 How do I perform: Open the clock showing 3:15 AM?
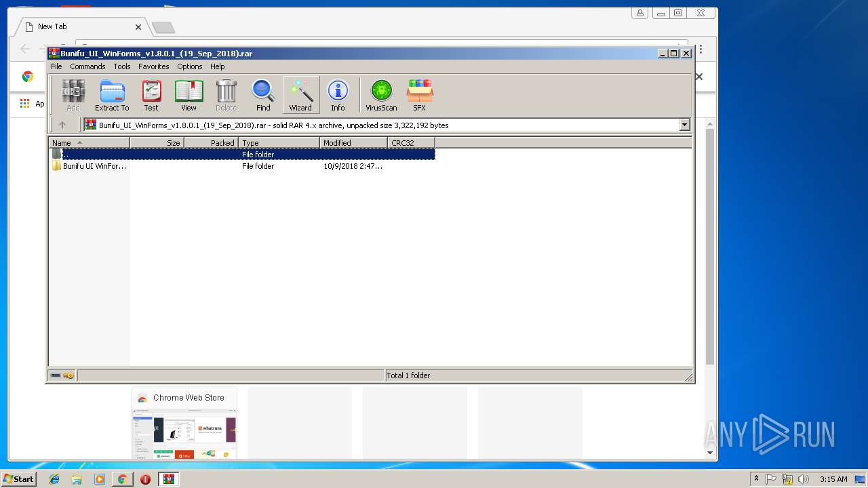click(x=833, y=479)
